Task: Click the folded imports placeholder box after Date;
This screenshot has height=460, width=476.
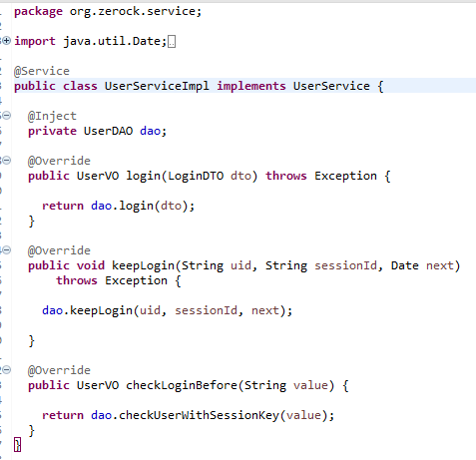Action: coord(172,42)
